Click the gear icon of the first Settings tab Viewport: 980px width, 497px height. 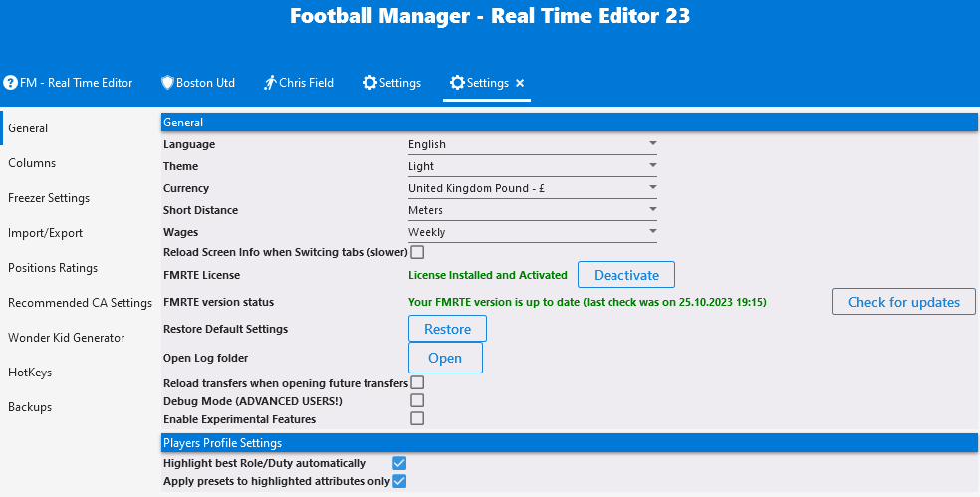point(370,83)
